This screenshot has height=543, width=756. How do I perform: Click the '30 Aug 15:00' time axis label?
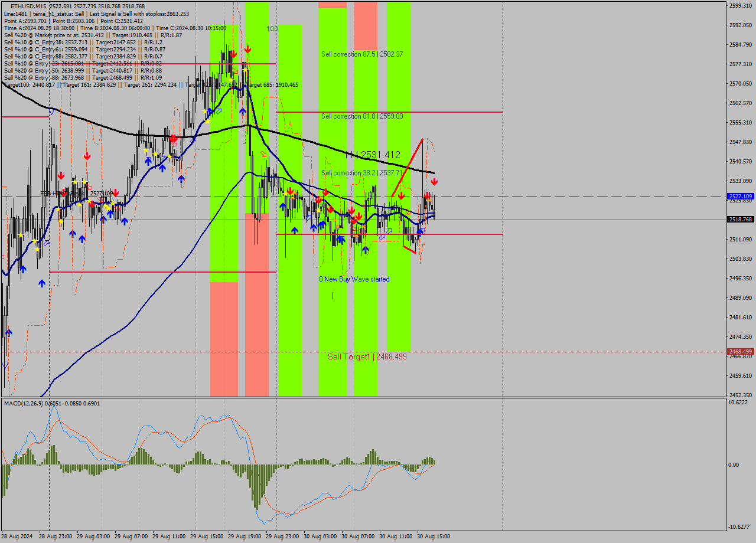click(434, 537)
